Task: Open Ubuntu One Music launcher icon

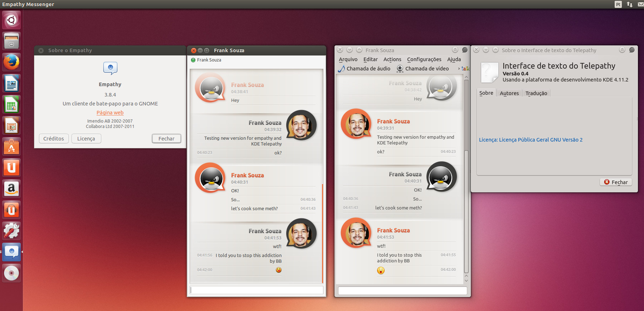Action: point(11,210)
